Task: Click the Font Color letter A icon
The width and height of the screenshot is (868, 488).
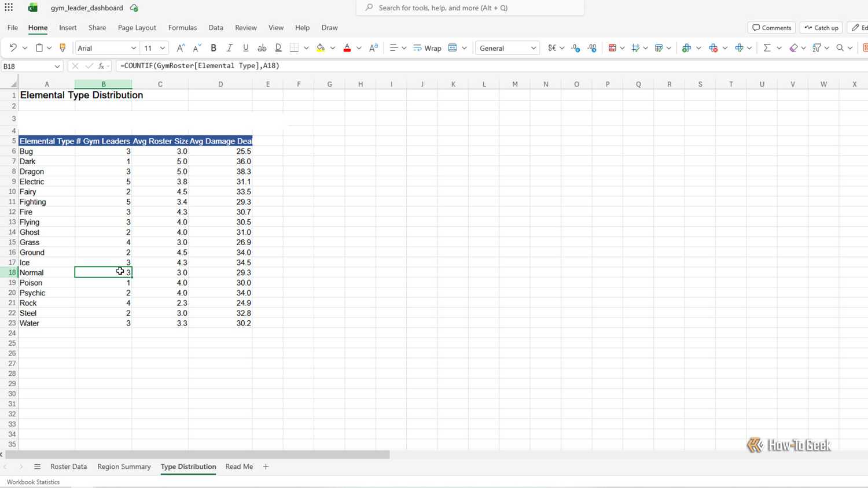Action: (x=347, y=48)
